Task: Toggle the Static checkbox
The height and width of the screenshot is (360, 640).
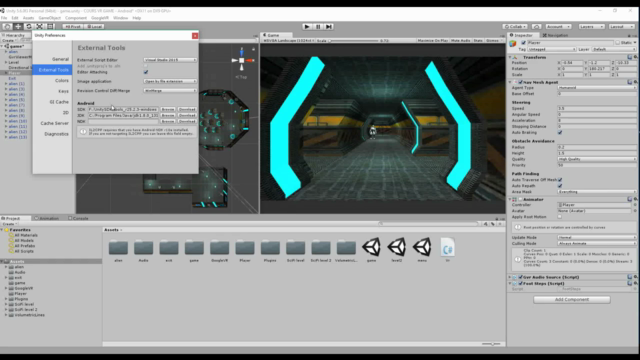Action: click(x=618, y=43)
